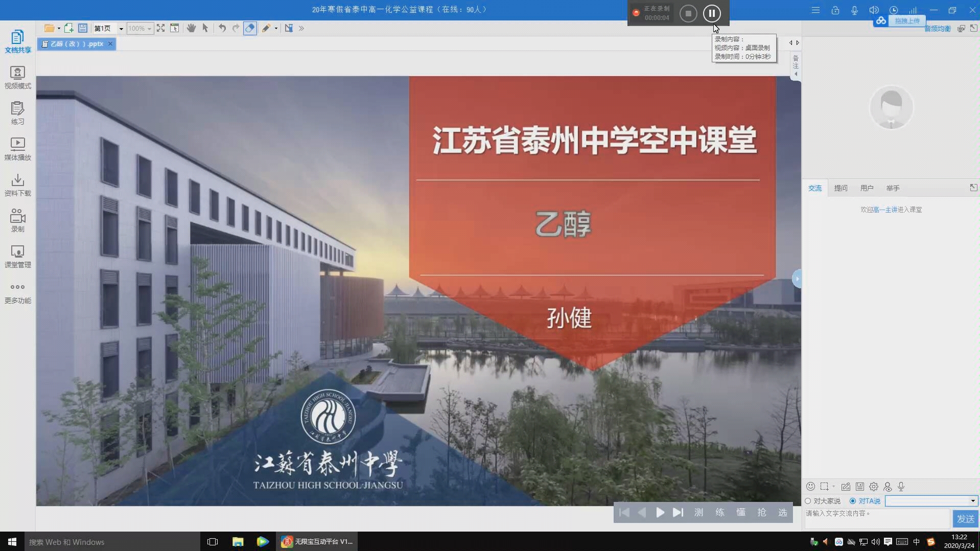The width and height of the screenshot is (980, 551).
Task: Expand the pencil tool options arrow
Action: 276,29
